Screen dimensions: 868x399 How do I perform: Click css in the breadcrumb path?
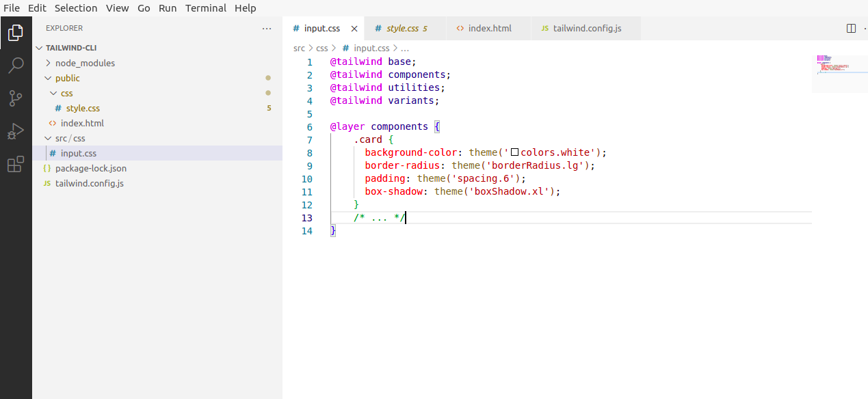321,48
